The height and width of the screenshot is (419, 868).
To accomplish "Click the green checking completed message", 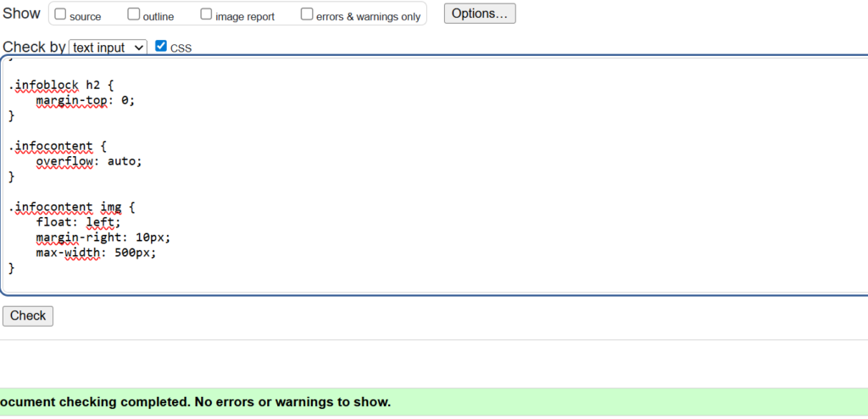I will (x=195, y=401).
